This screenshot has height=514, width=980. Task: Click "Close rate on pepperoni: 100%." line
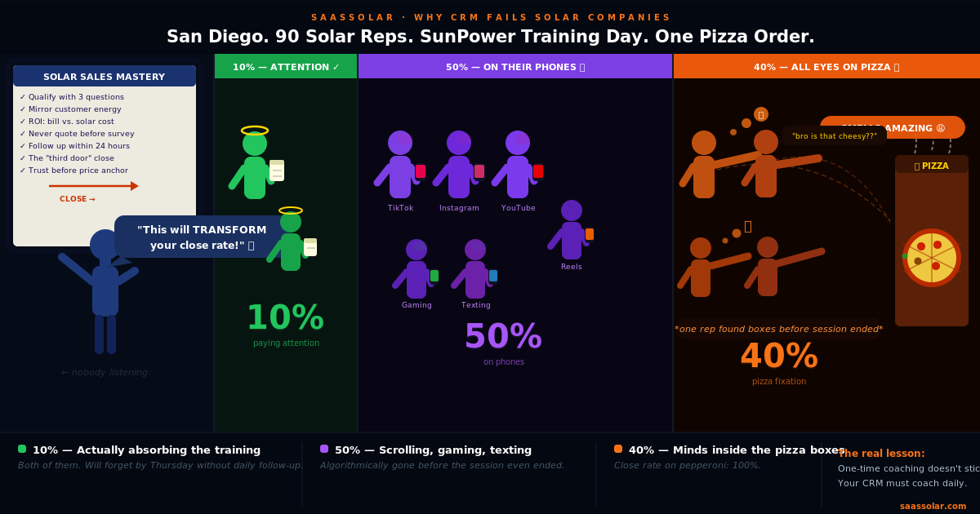(687, 466)
